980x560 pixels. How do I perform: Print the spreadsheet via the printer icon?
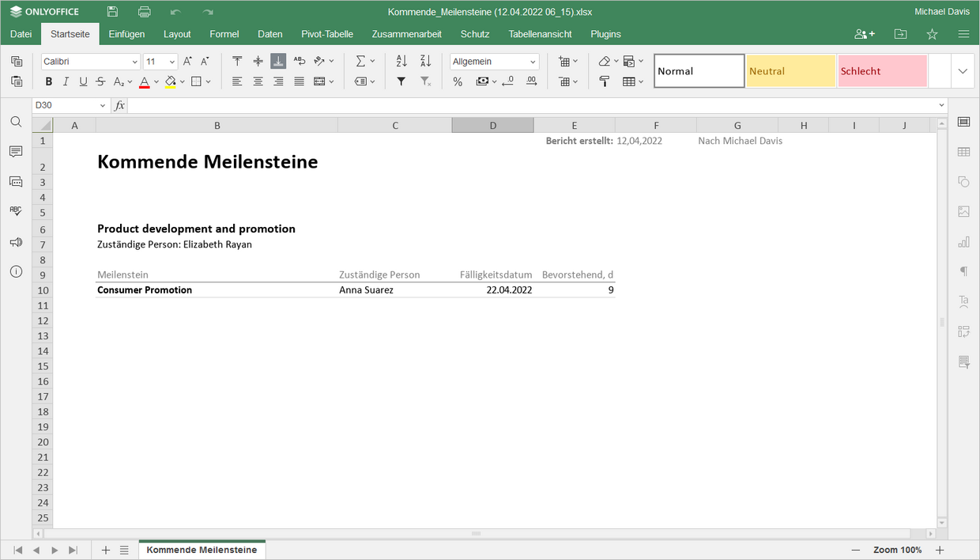(144, 12)
